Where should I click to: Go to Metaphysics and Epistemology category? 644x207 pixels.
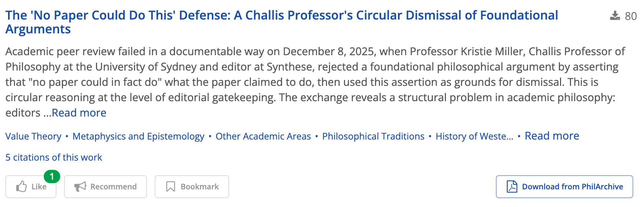click(x=138, y=136)
